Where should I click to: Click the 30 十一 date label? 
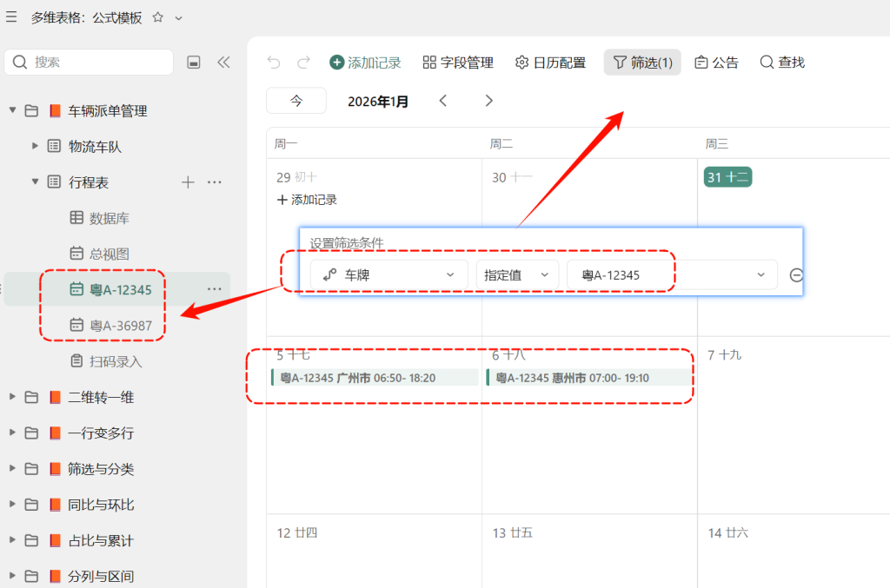(x=512, y=177)
